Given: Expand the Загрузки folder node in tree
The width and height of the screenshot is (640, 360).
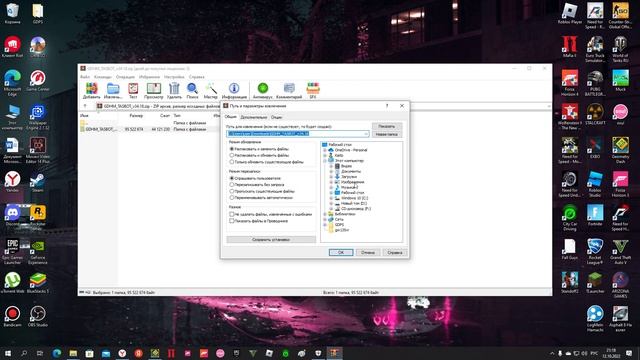Looking at the screenshot, I should click(331, 177).
